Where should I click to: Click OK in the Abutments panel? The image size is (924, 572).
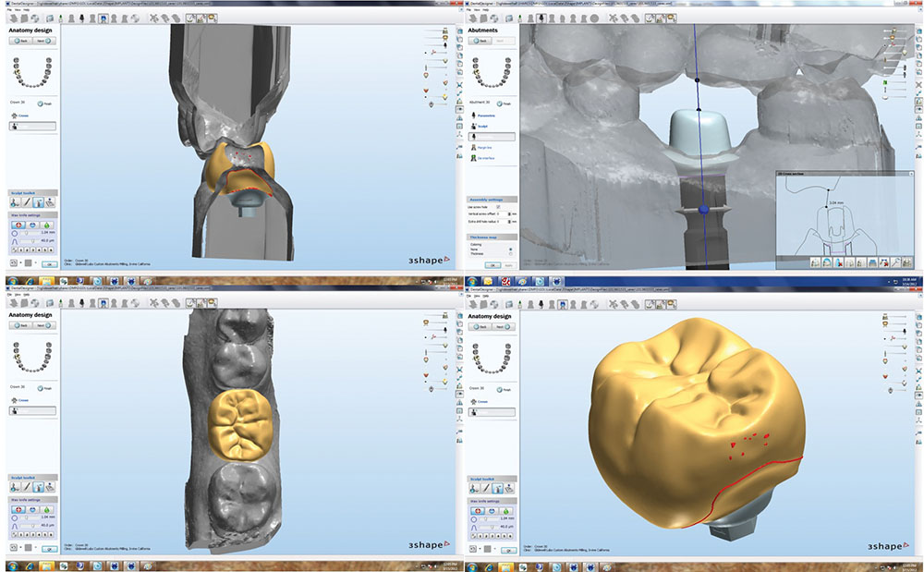(x=493, y=263)
